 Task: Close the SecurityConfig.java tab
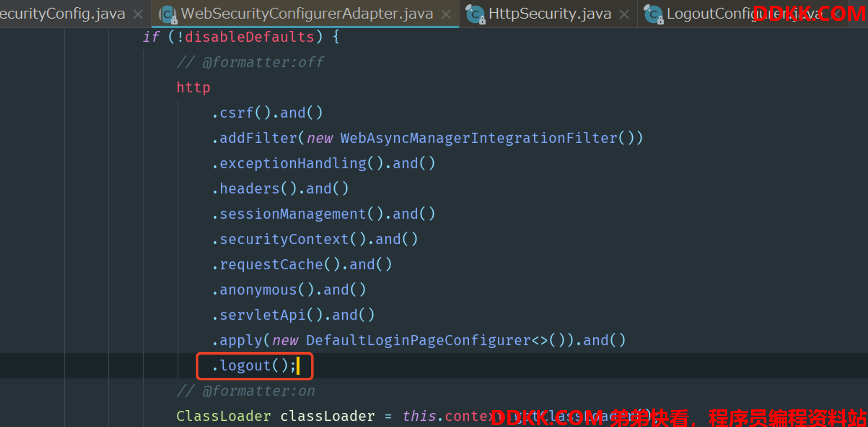pyautogui.click(x=138, y=14)
